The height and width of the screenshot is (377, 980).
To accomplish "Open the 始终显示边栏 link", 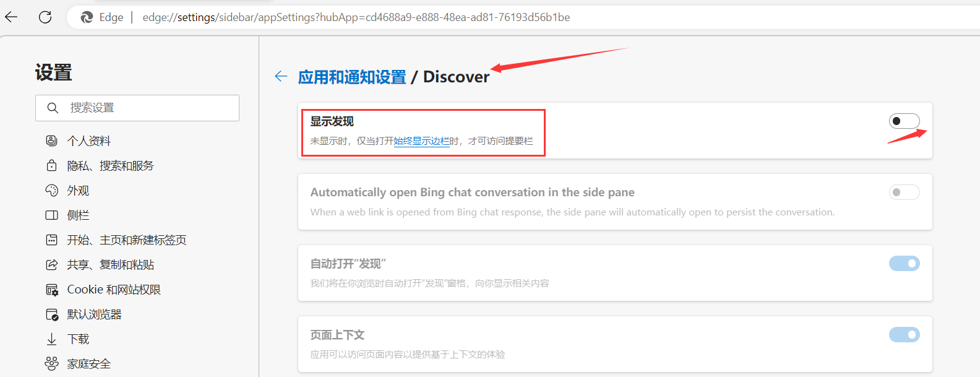I will point(421,141).
